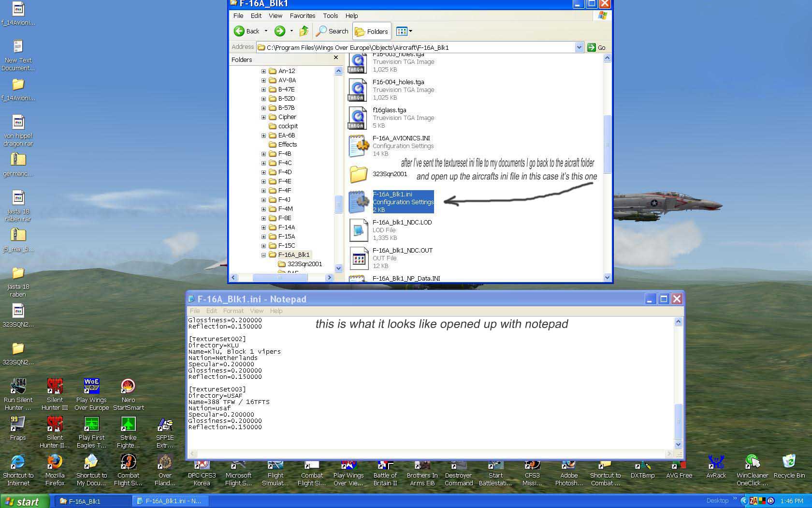812x508 pixels.
Task: Open Search in the Explorer toolbar
Action: point(332,31)
